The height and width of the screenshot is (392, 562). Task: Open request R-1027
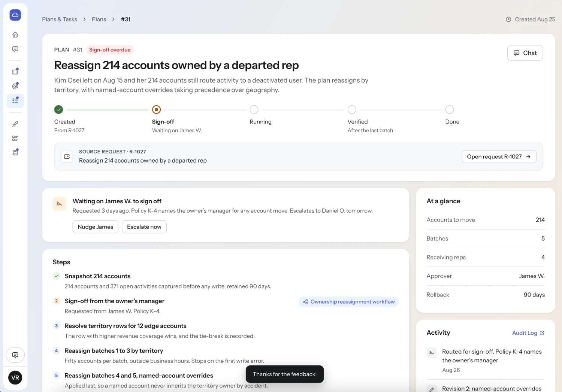coord(499,157)
